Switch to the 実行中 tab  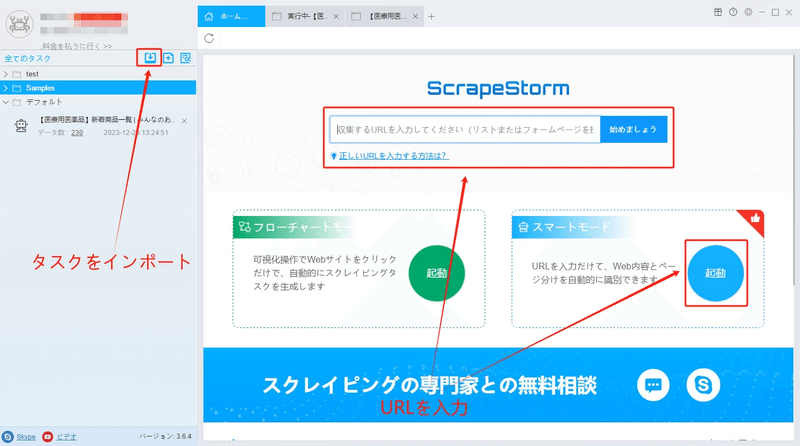coord(305,16)
